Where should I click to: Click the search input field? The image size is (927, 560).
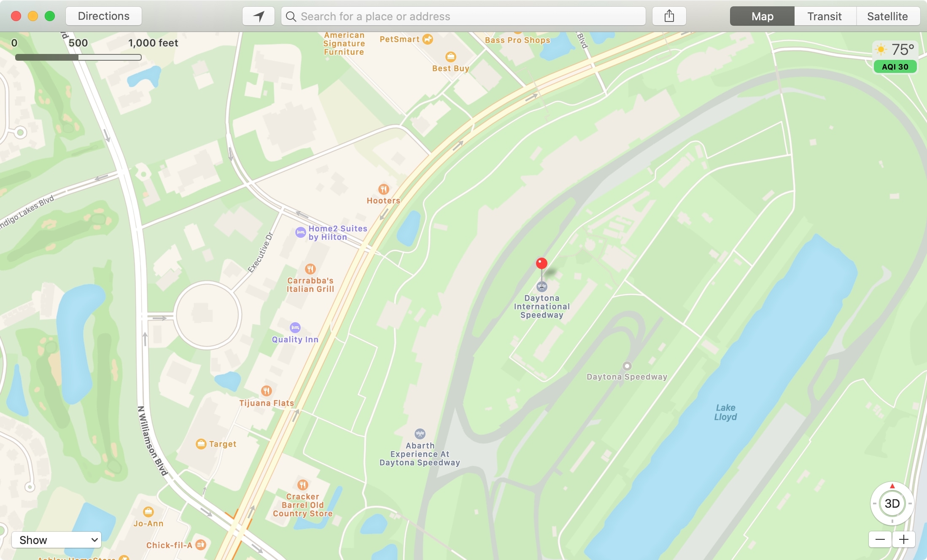463,15
